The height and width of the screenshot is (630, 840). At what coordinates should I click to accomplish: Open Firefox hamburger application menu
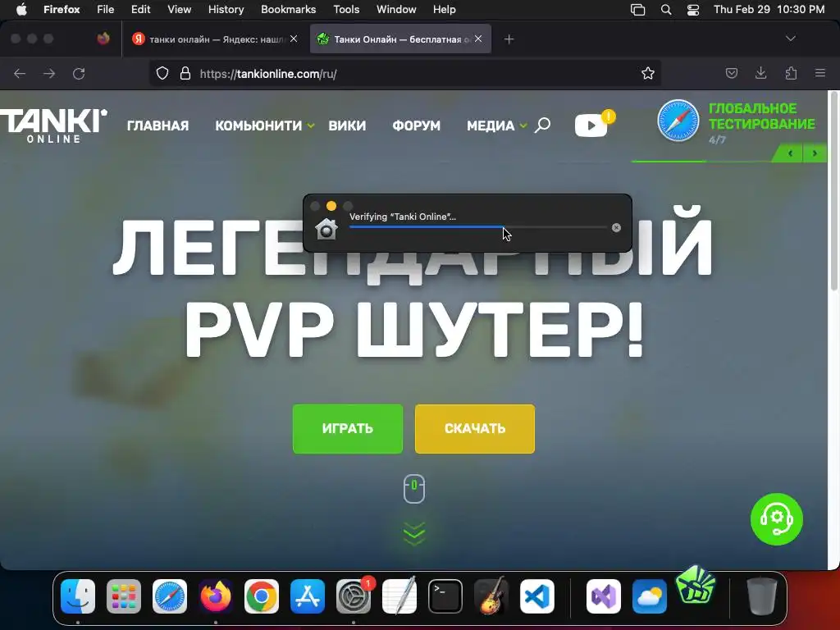click(820, 73)
